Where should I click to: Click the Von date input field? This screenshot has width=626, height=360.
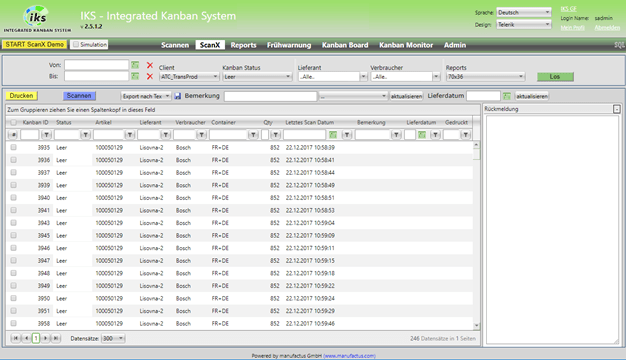tap(96, 65)
